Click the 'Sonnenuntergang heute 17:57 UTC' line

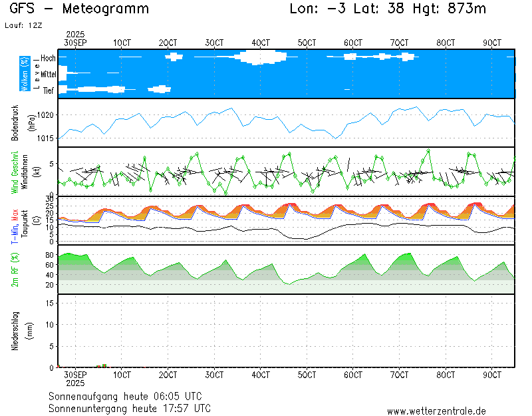pos(130,408)
